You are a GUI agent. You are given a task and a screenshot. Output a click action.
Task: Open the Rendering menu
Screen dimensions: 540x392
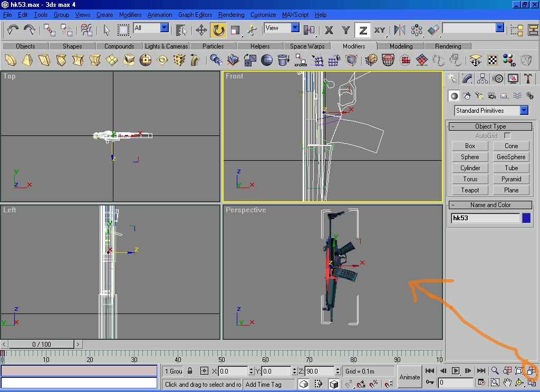click(x=231, y=15)
